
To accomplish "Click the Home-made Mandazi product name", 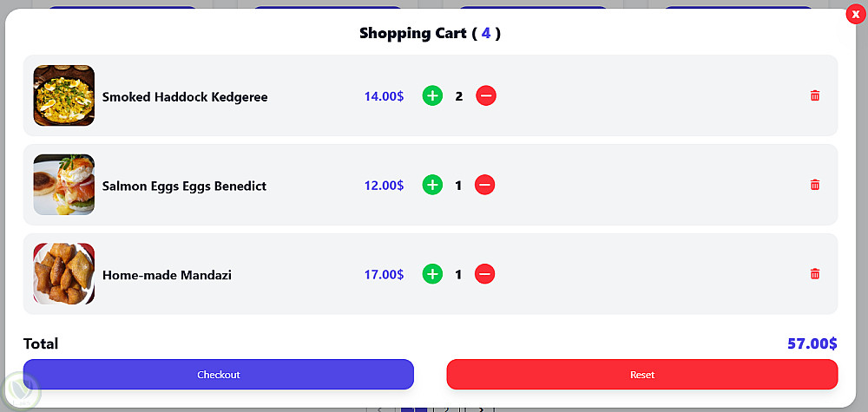I will point(167,275).
